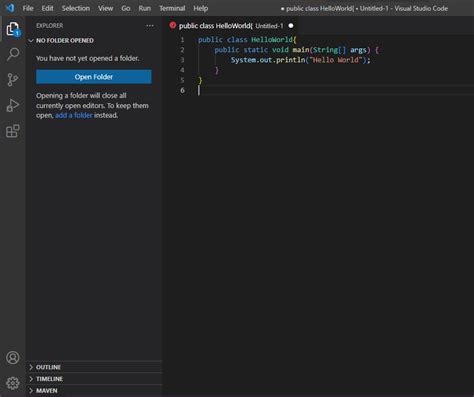Click the Open Folder button

94,77
